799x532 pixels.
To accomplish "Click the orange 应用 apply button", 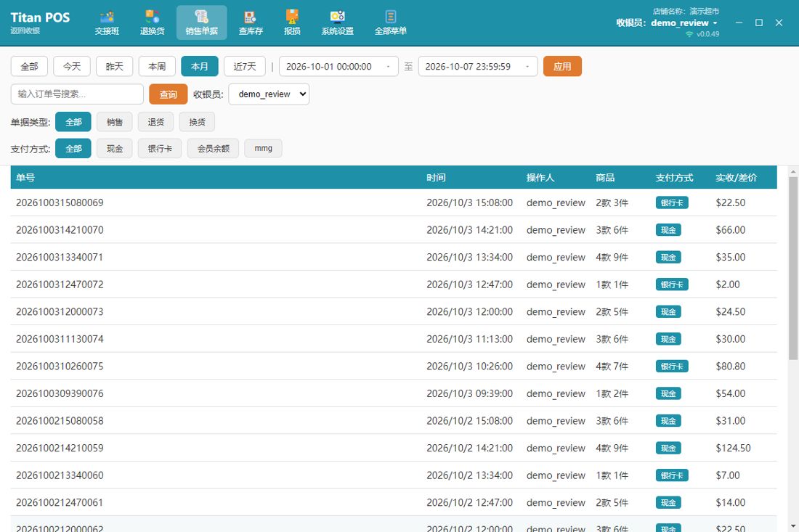I will click(x=562, y=67).
